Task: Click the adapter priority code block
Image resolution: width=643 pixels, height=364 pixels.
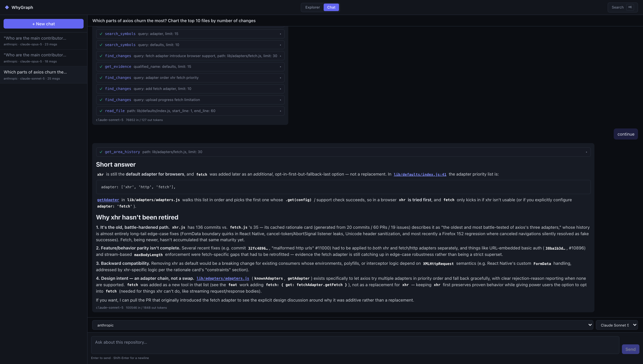Action: point(343,187)
